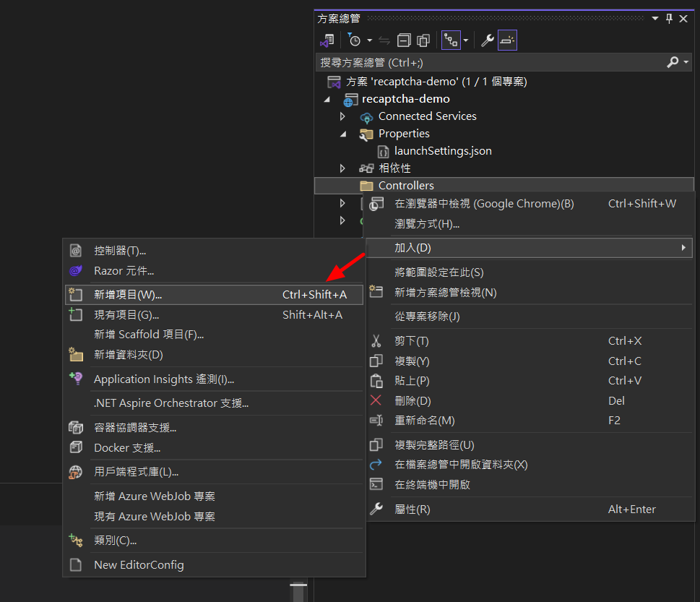Choose 將範圍設定在此(S)
Viewport: 700px width, 602px height.
click(x=529, y=272)
